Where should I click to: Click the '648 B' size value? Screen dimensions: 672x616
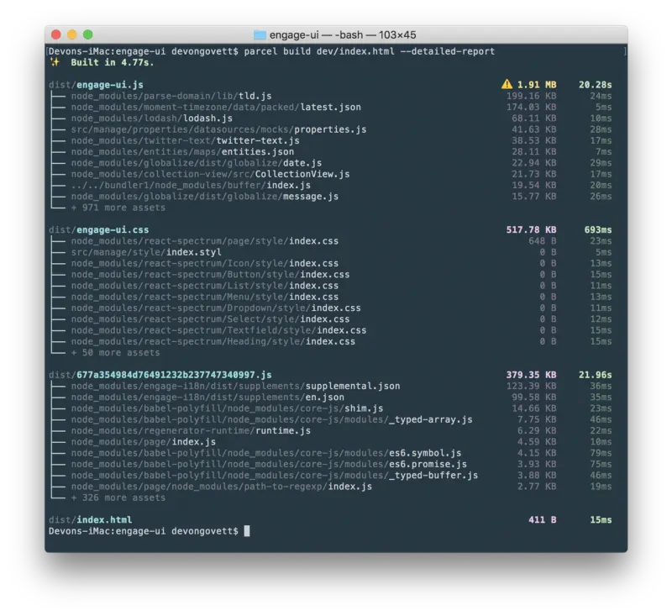pos(543,241)
